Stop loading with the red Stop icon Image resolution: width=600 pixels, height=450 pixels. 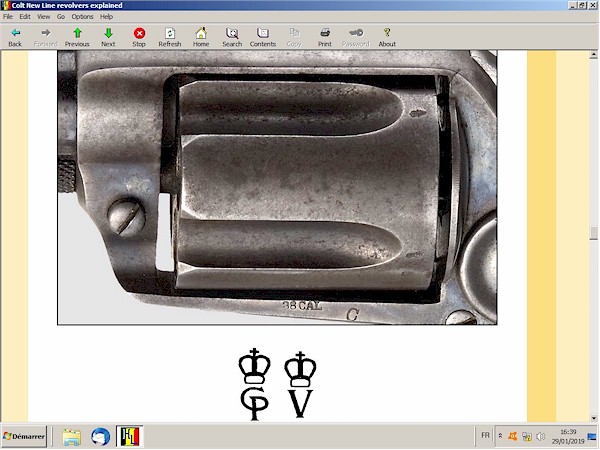tap(139, 37)
